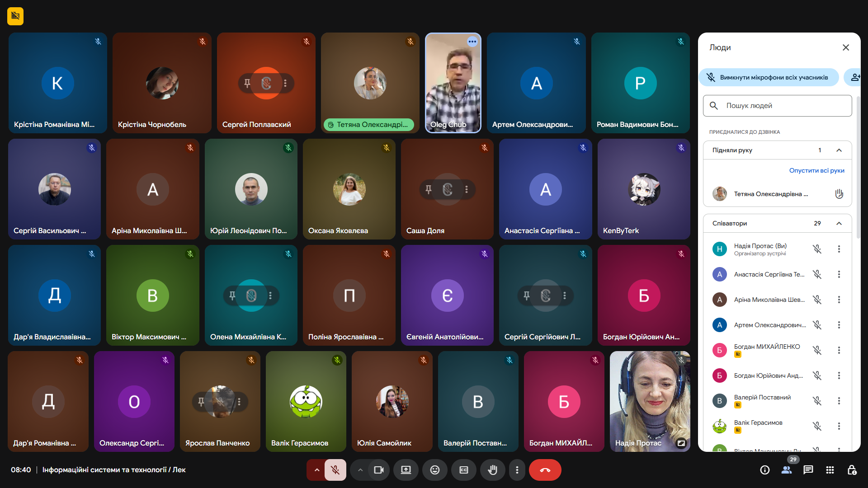Open more options for Надія Протас
This screenshot has height=488, width=868.
click(839, 249)
